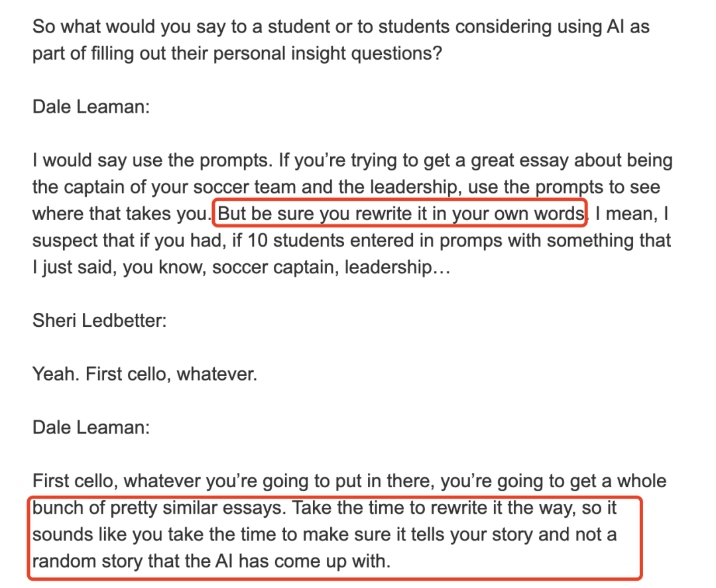Viewport: 716px width, 588px height.
Task: Click the phrase "tells your story"
Action: [472, 535]
